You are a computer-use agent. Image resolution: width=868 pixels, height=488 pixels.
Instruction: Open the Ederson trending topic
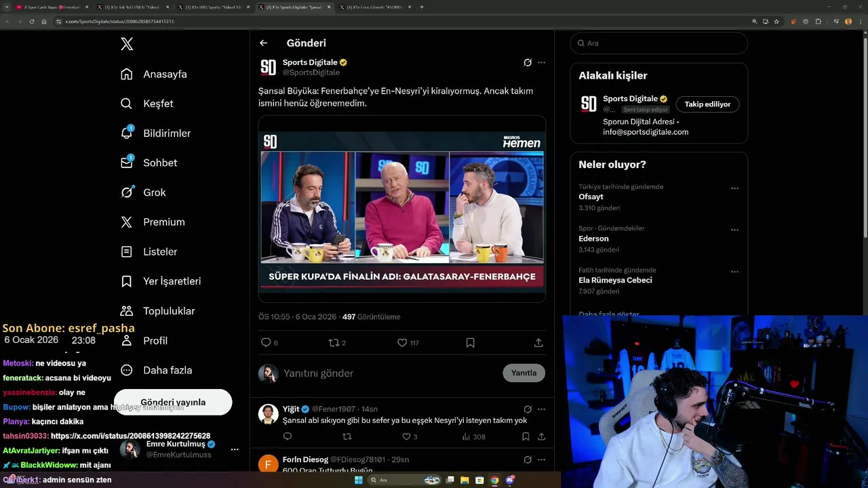[x=593, y=239]
